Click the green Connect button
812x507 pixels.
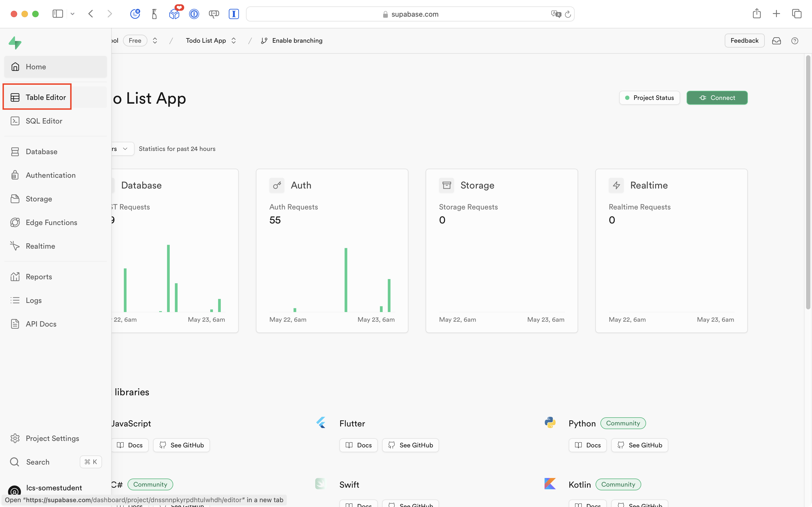point(717,97)
